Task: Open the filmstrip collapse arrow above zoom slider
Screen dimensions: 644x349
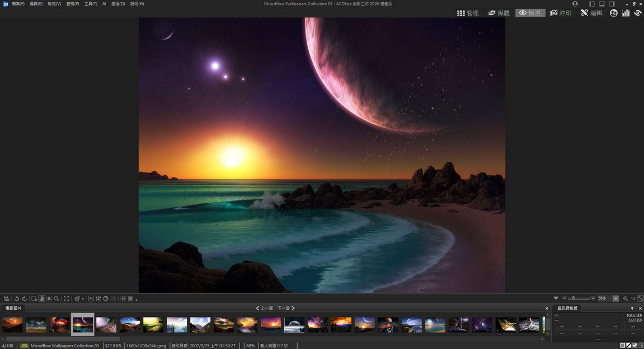Action: click(556, 298)
